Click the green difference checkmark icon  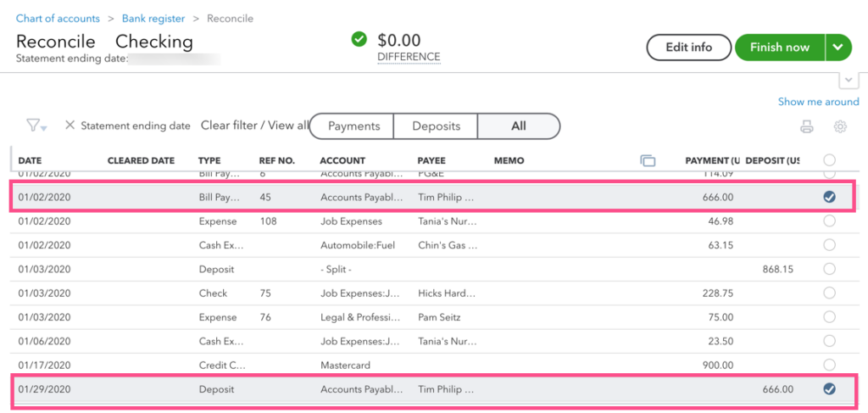coord(359,40)
